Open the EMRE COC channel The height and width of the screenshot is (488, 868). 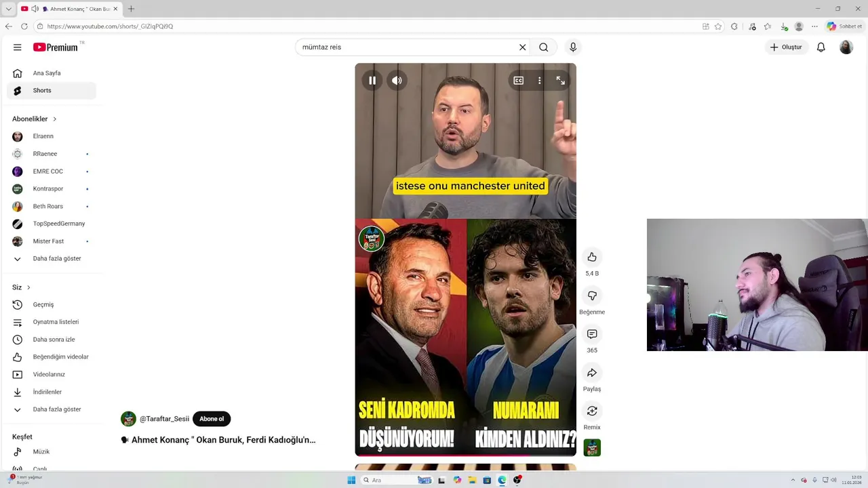point(52,171)
